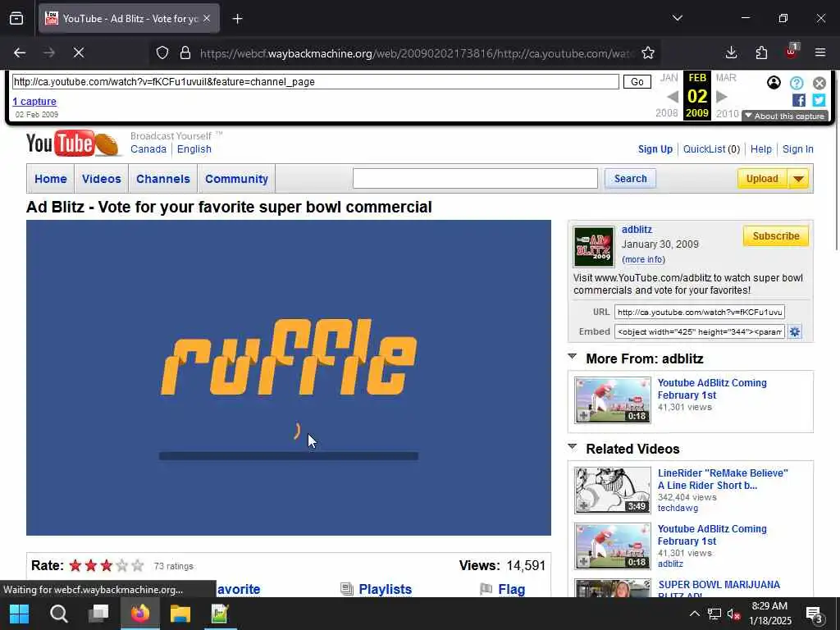Go to the Community tab
Screen dimensions: 840x630
pyautogui.click(x=236, y=179)
